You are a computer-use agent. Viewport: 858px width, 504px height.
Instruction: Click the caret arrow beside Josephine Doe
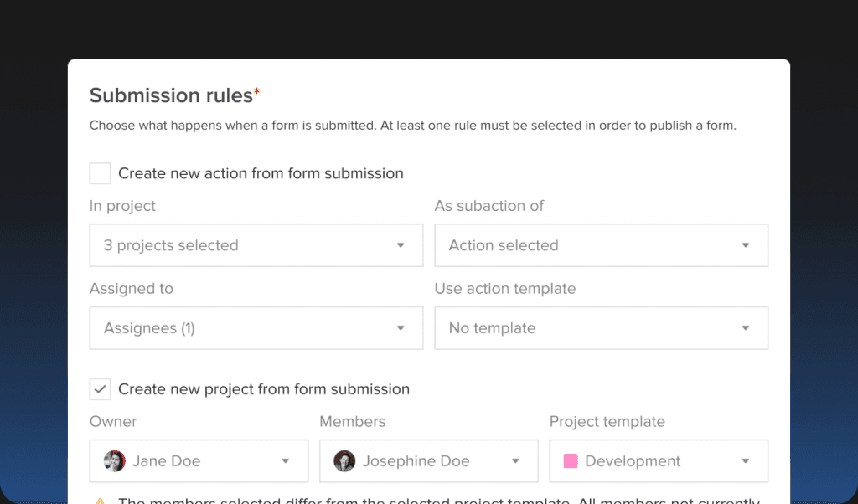pos(516,461)
